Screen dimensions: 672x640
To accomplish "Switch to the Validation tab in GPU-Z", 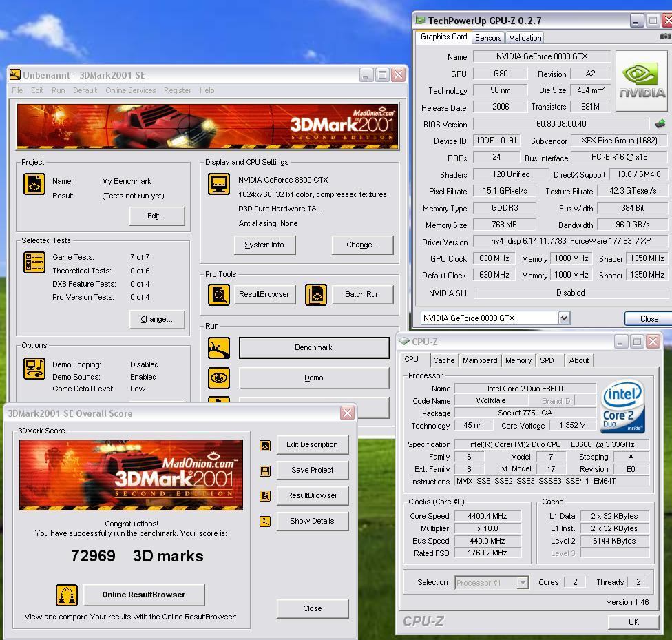I will click(525, 38).
